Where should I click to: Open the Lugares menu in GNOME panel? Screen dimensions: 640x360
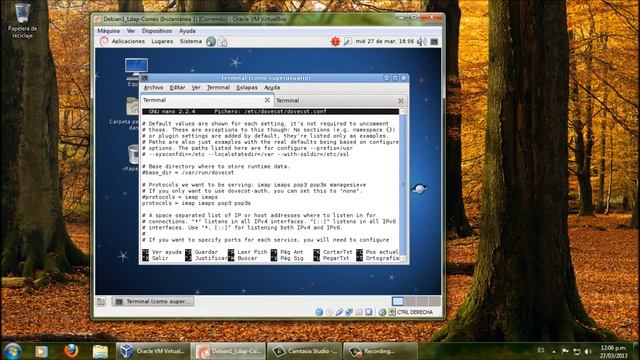tap(162, 41)
